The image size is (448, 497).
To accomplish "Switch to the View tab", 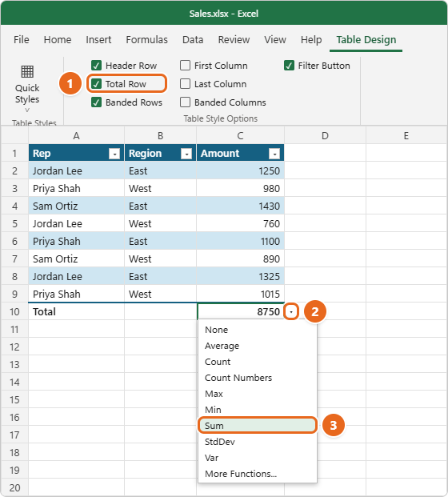I will (x=275, y=40).
